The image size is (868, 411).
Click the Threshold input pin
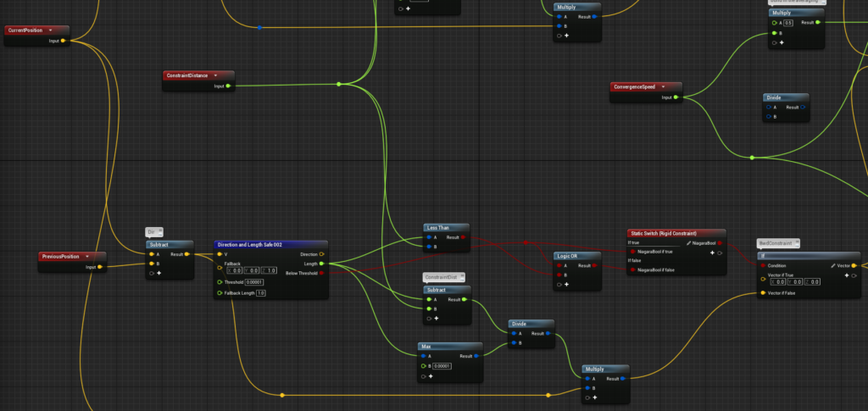[x=220, y=282]
